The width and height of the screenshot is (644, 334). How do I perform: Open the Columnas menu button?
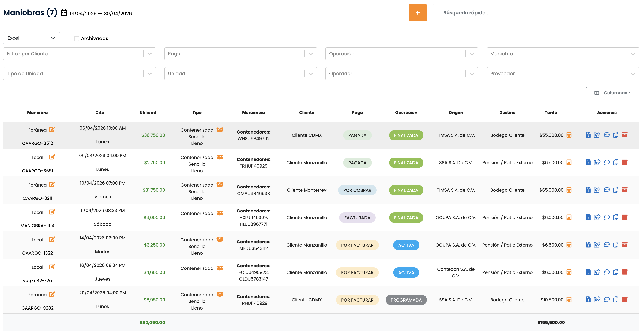pyautogui.click(x=612, y=93)
